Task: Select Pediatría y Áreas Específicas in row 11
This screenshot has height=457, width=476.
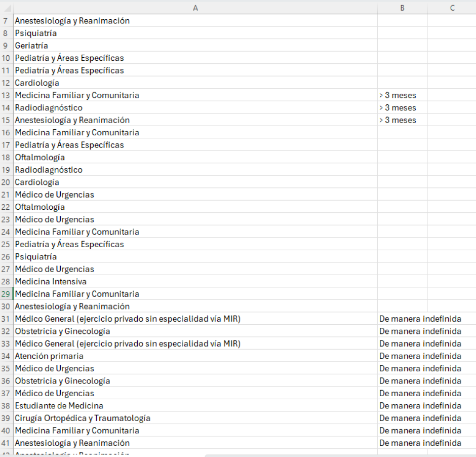Action: (x=195, y=70)
